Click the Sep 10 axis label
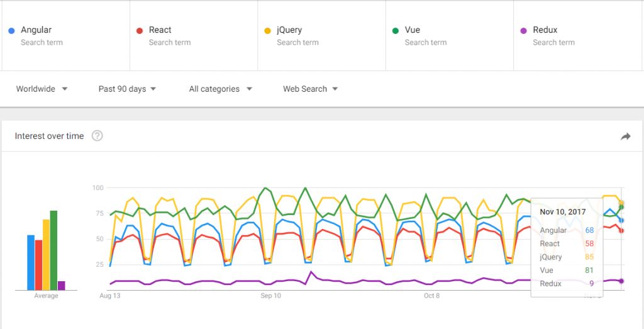 270,296
